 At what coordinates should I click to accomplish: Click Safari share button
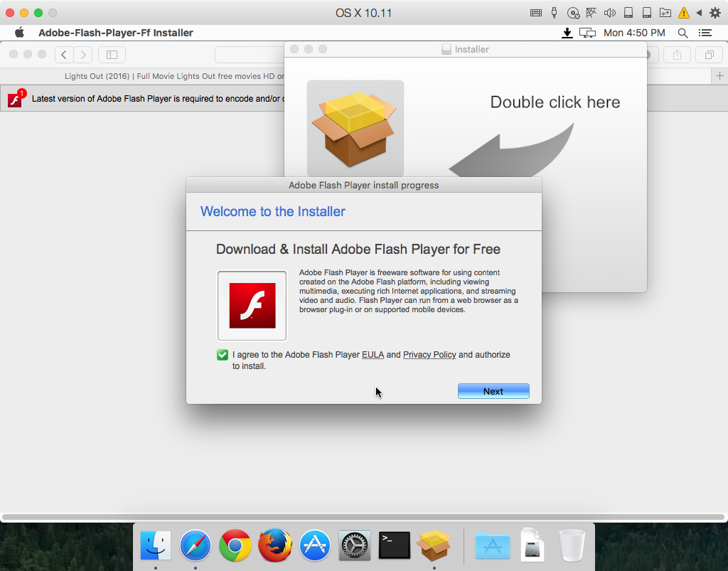pos(678,55)
